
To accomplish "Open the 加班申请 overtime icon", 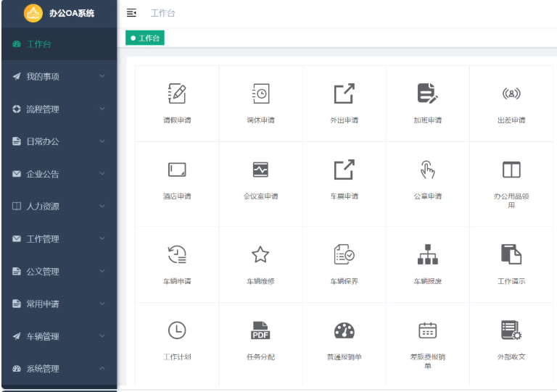I will pyautogui.click(x=428, y=93).
